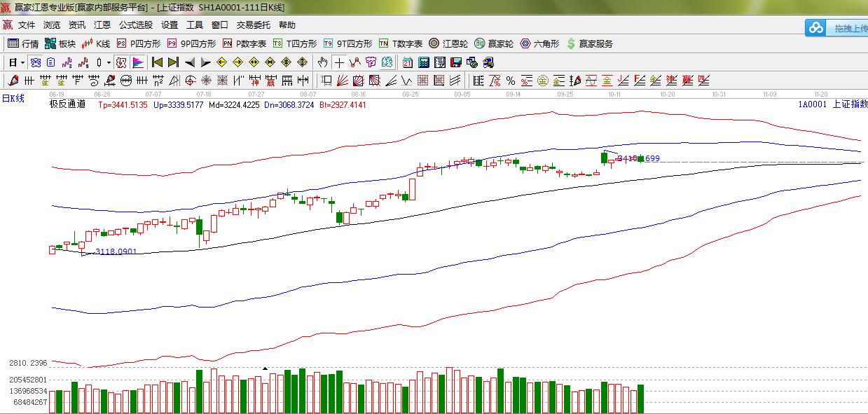Select the hand pan tool
This screenshot has height=414, width=868.
(x=322, y=62)
